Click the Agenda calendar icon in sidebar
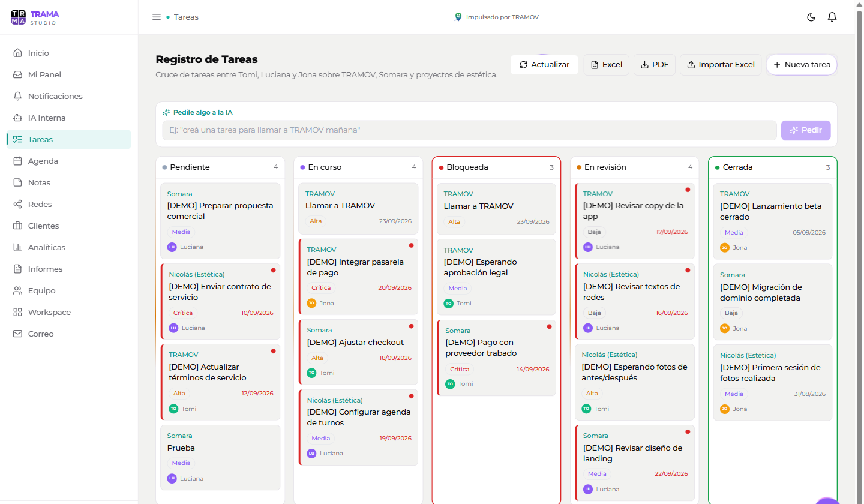864x504 pixels. coord(17,161)
